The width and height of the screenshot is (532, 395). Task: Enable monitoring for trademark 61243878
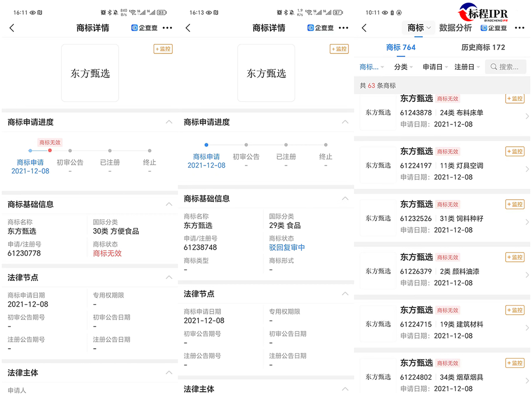click(x=515, y=99)
